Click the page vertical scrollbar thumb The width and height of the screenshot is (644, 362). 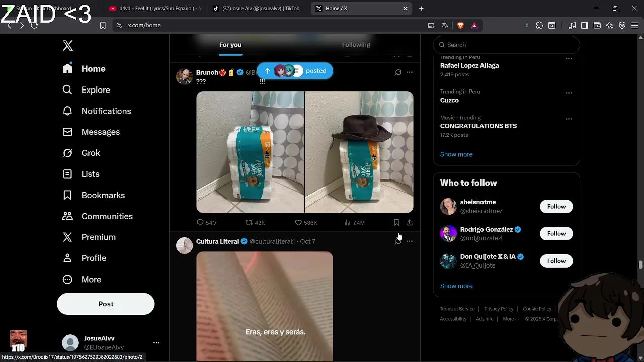640,265
